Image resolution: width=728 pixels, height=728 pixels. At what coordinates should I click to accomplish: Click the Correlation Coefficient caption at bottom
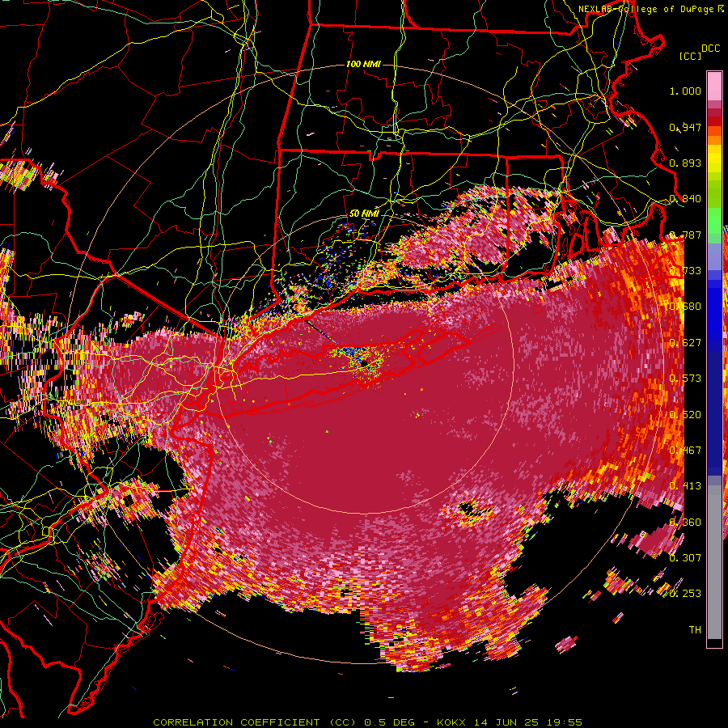point(367,722)
